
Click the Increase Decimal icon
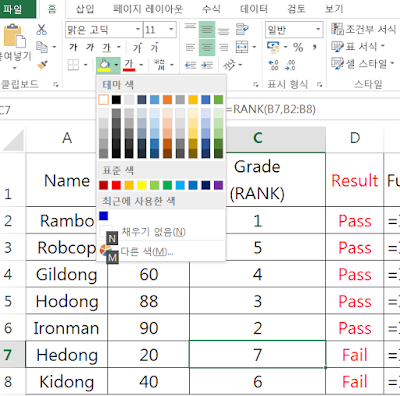point(273,65)
